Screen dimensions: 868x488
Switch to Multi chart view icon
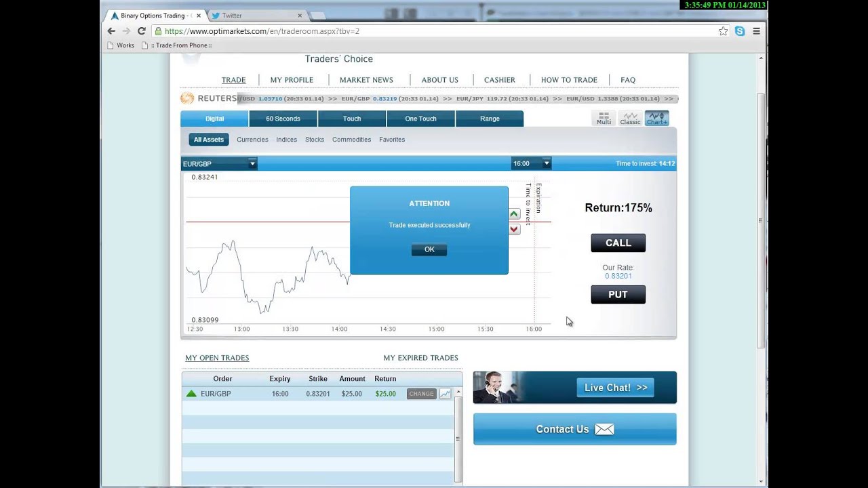point(604,118)
